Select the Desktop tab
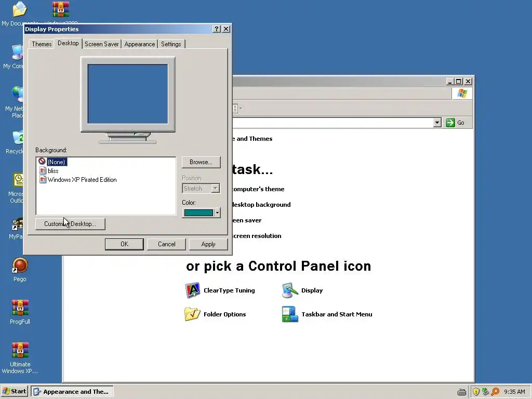This screenshot has height=399, width=532. (x=68, y=43)
